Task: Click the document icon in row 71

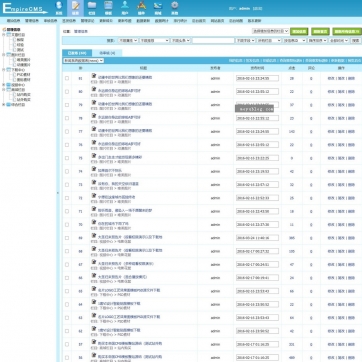Action: [x=94, y=209]
